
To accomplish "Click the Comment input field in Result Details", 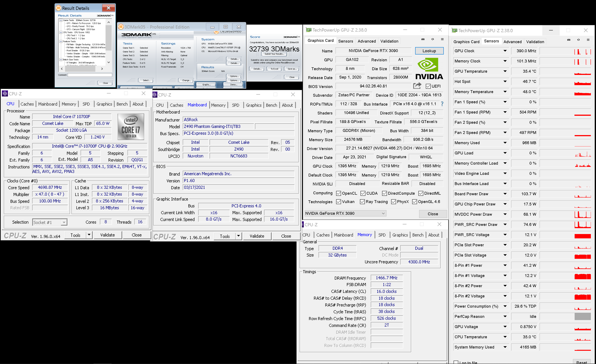I will (x=90, y=75).
